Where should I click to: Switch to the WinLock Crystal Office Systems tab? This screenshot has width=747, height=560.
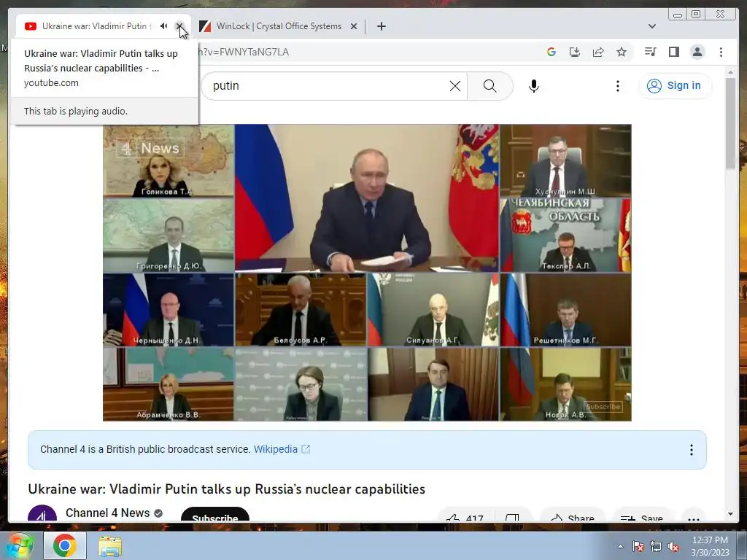pyautogui.click(x=279, y=26)
